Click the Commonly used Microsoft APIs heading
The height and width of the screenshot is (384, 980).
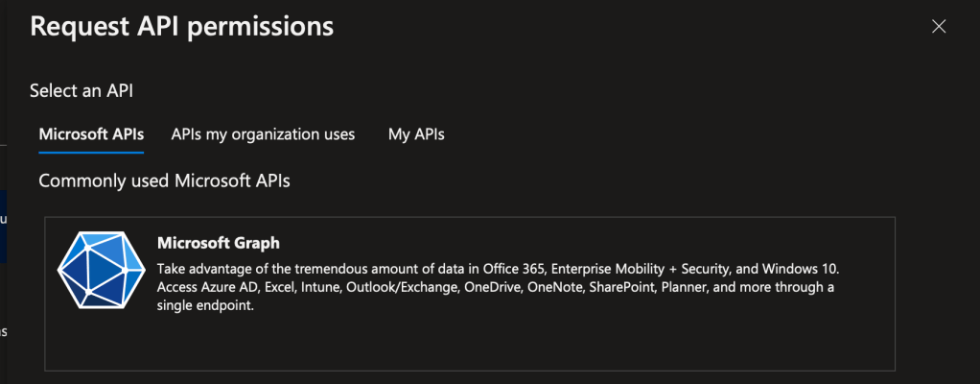164,180
